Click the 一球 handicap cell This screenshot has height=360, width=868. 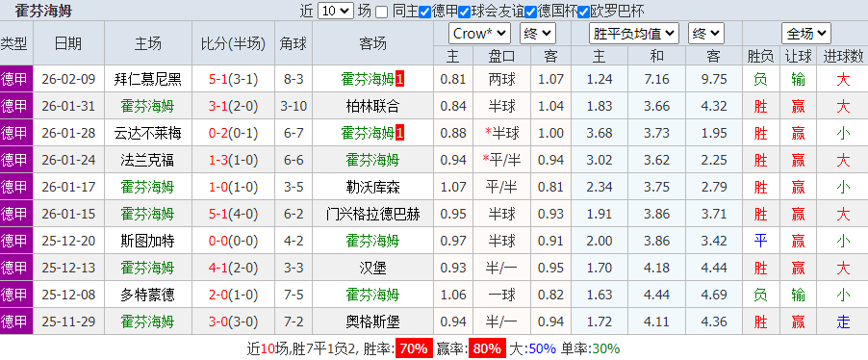[x=502, y=295]
